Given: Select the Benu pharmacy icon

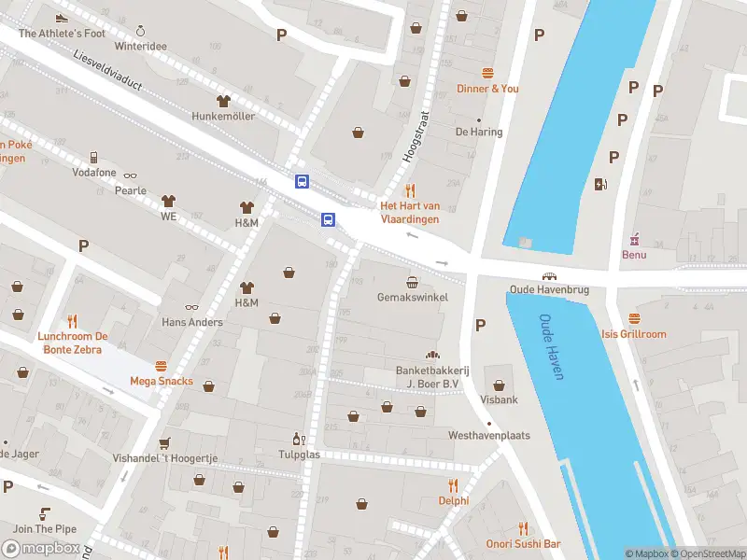Looking at the screenshot, I should tap(635, 239).
